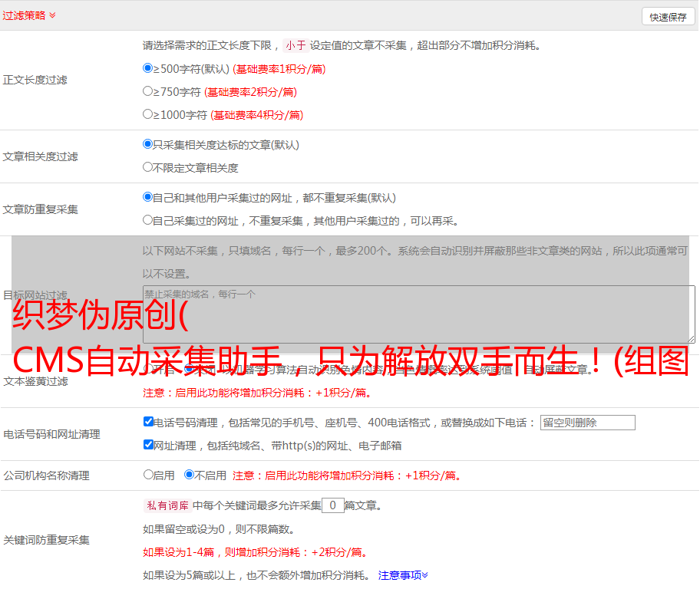This screenshot has width=700, height=589.
Task: Click the 文本鉴黄过滤 row label
Action: [36, 381]
